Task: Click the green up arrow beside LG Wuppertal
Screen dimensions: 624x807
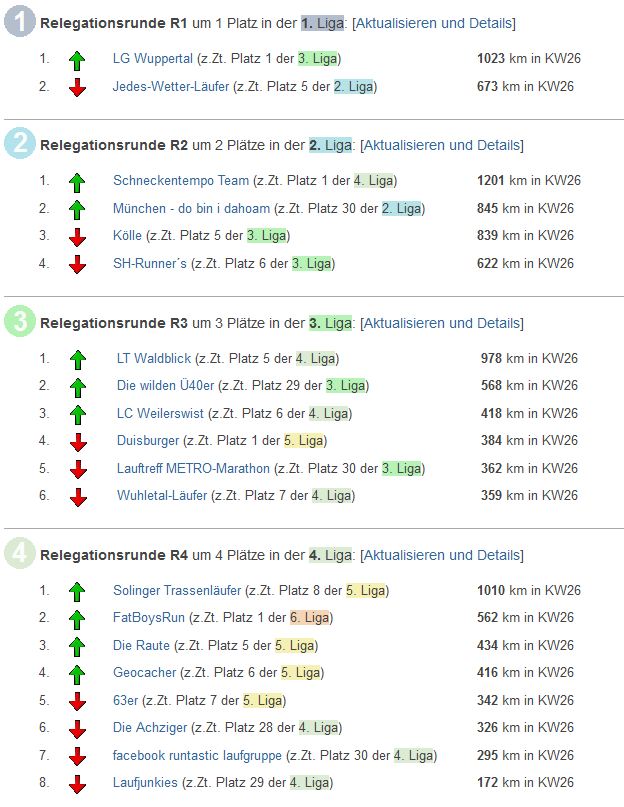Action: click(x=77, y=60)
